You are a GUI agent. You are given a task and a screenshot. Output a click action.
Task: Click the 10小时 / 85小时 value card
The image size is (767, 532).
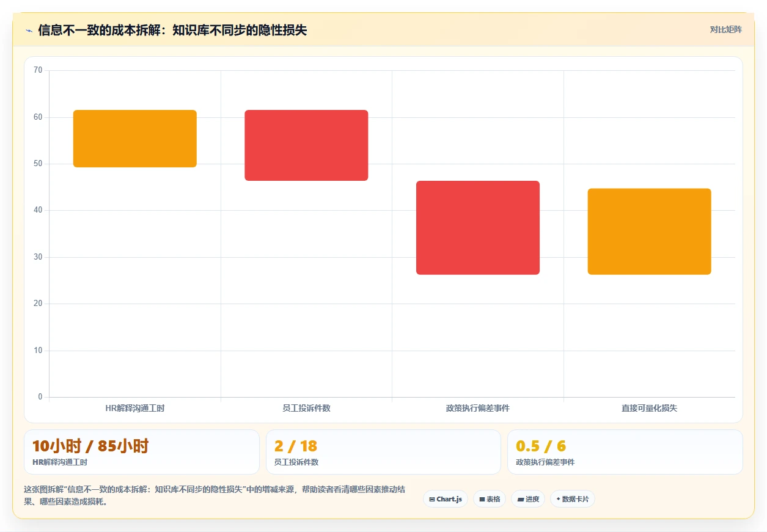tap(142, 452)
